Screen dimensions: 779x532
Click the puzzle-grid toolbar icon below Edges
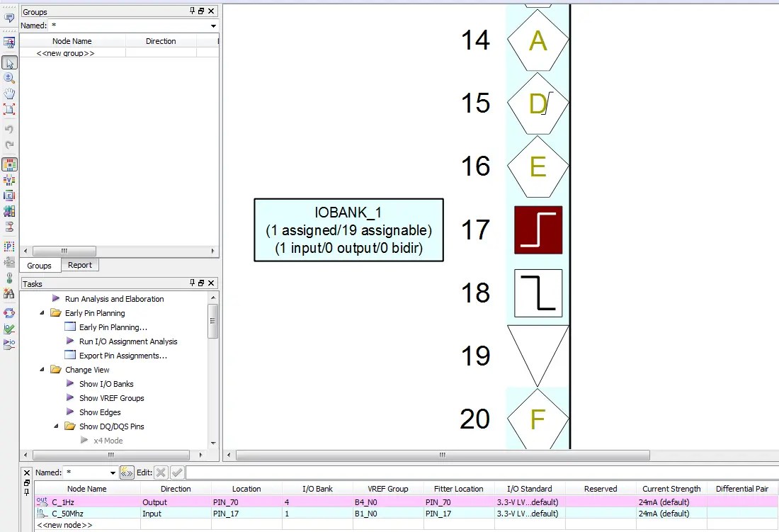click(x=9, y=211)
